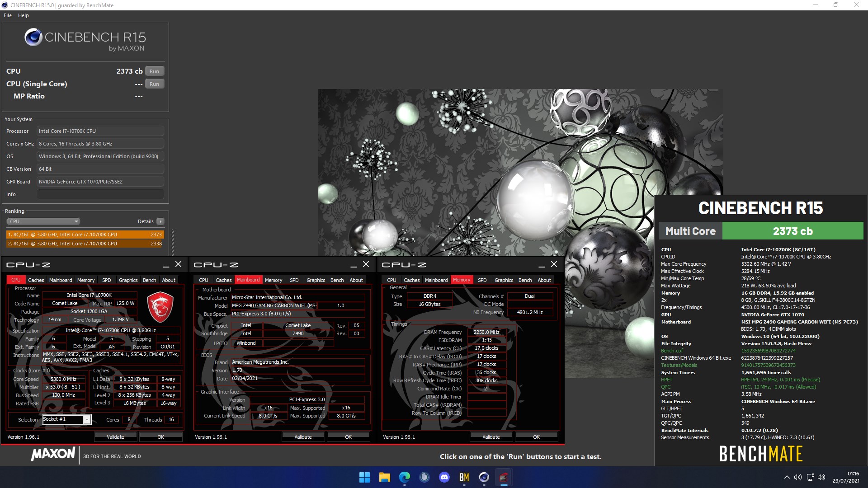The width and height of the screenshot is (868, 488).
Task: Open About tab in first CPU-Z window
Action: click(x=169, y=280)
